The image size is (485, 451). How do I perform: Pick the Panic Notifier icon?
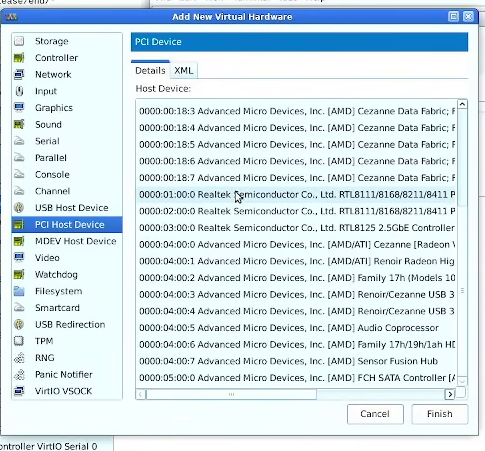click(x=19, y=374)
